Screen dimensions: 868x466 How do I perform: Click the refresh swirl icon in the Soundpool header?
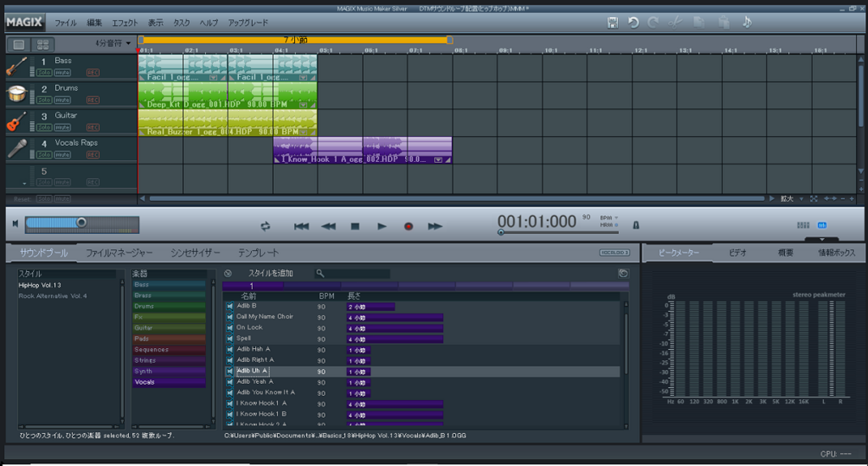(x=623, y=274)
